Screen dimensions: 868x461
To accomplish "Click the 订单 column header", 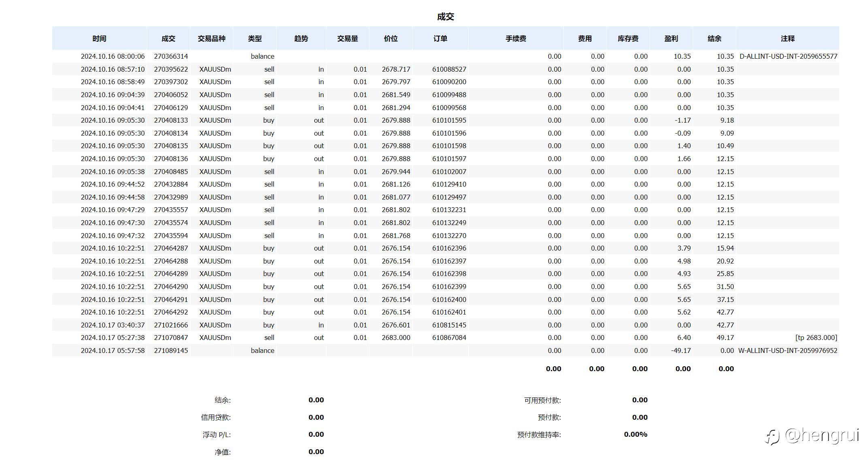I will 440,38.
